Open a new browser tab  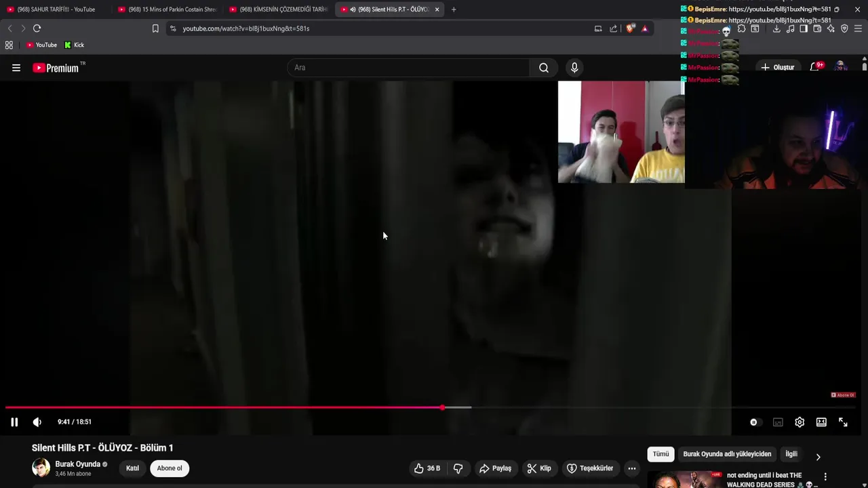[x=454, y=9]
